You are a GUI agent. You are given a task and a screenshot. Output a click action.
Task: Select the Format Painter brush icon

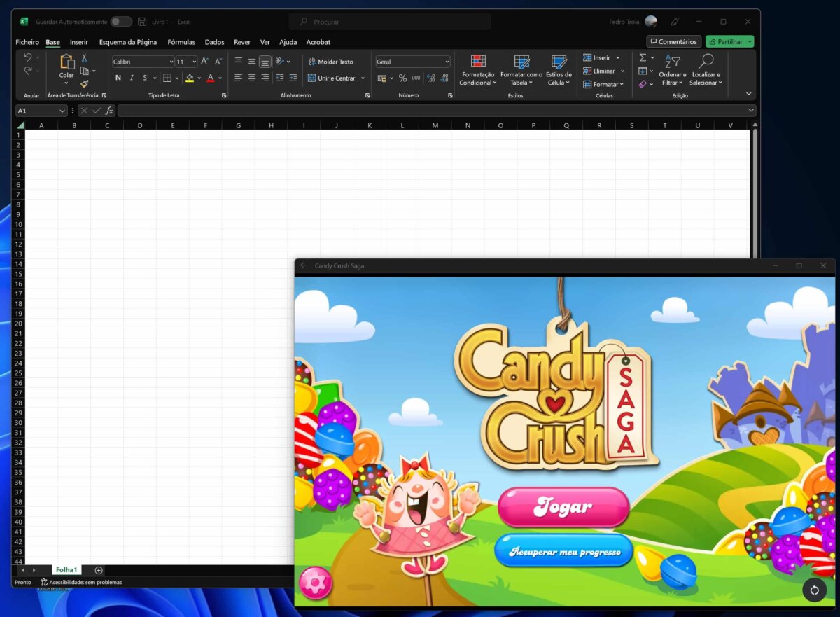tap(84, 83)
